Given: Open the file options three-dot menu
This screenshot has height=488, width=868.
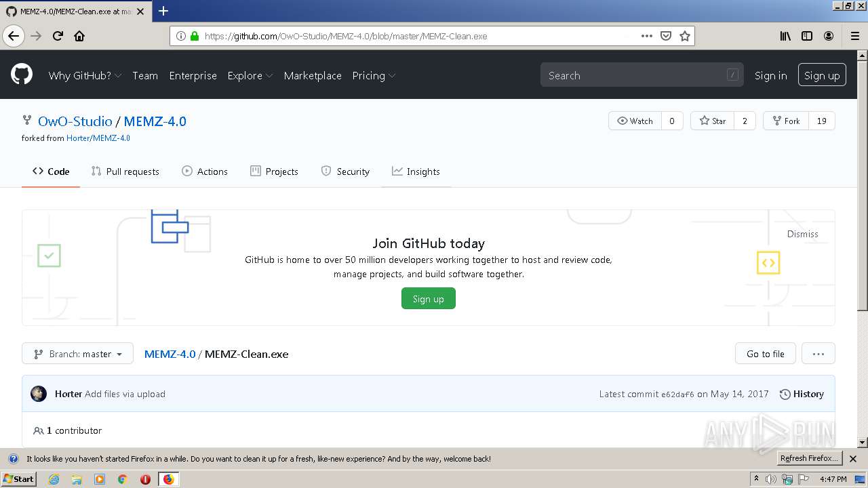Looking at the screenshot, I should 818,354.
